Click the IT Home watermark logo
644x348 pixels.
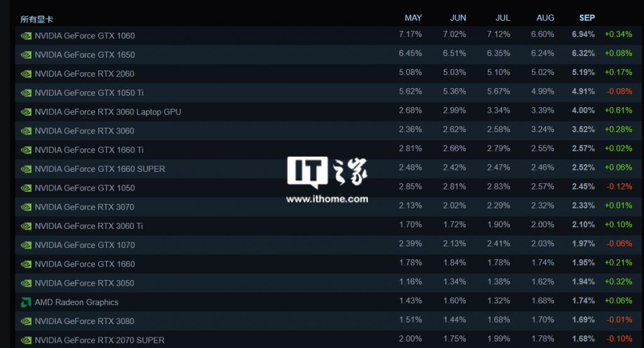pos(327,172)
